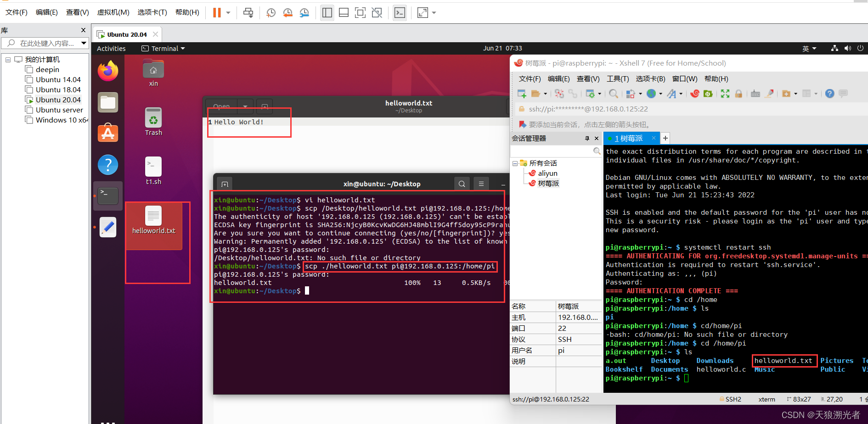Collapse the 所有会话 folder in session manager
868x424 pixels.
(515, 163)
